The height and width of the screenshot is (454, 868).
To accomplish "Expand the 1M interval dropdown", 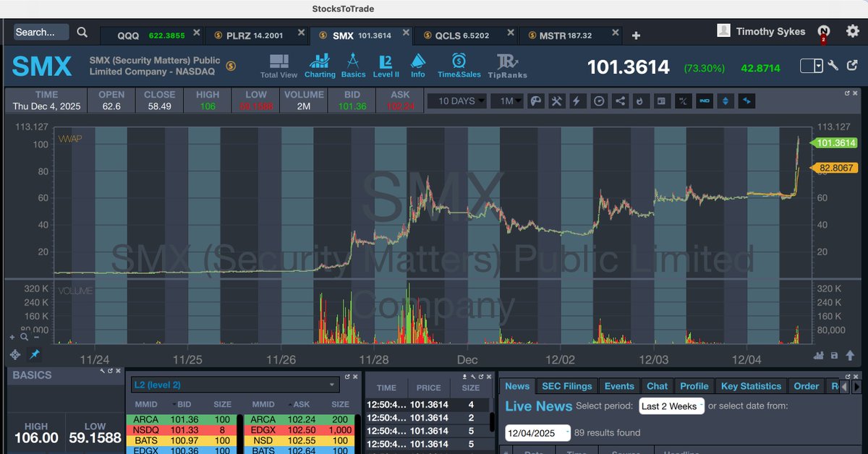I will [506, 101].
